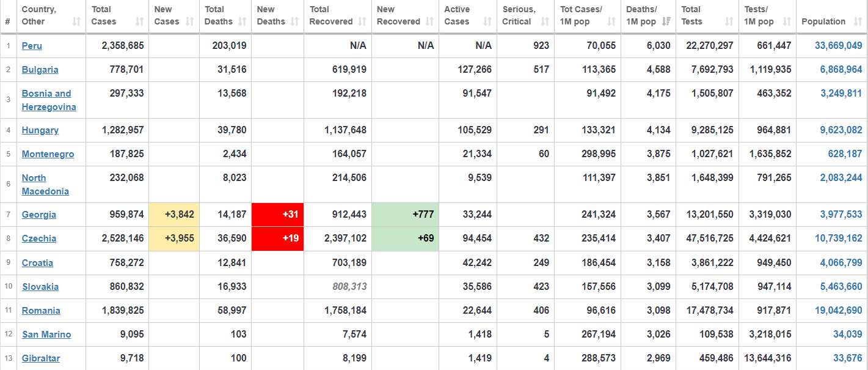This screenshot has height=370, width=868.
Task: Click the red +31 new deaths cell
Action: click(278, 215)
